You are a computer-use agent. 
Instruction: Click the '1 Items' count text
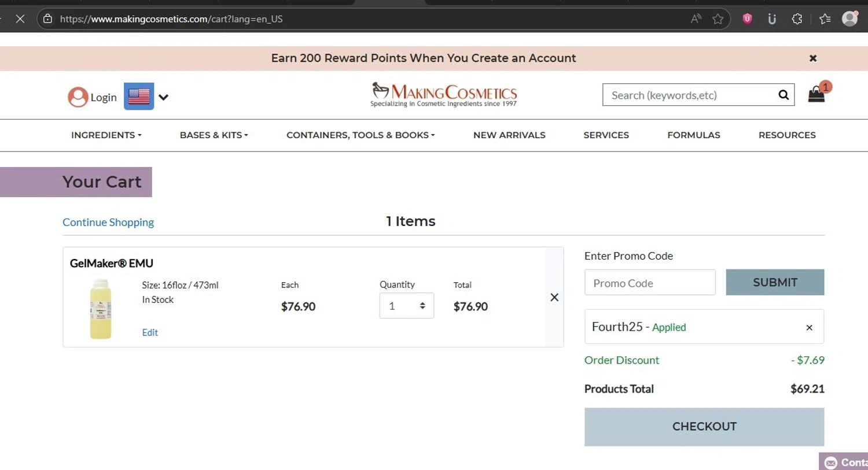[411, 221]
